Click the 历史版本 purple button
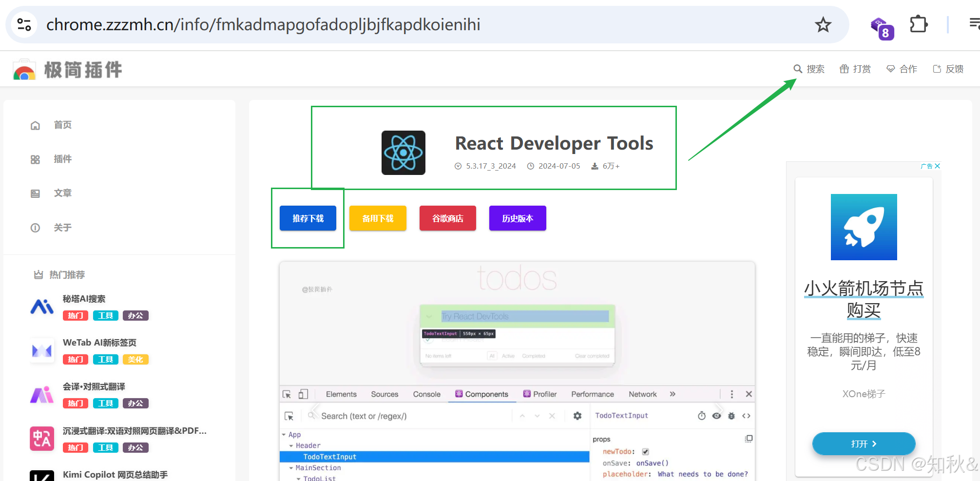 click(518, 218)
